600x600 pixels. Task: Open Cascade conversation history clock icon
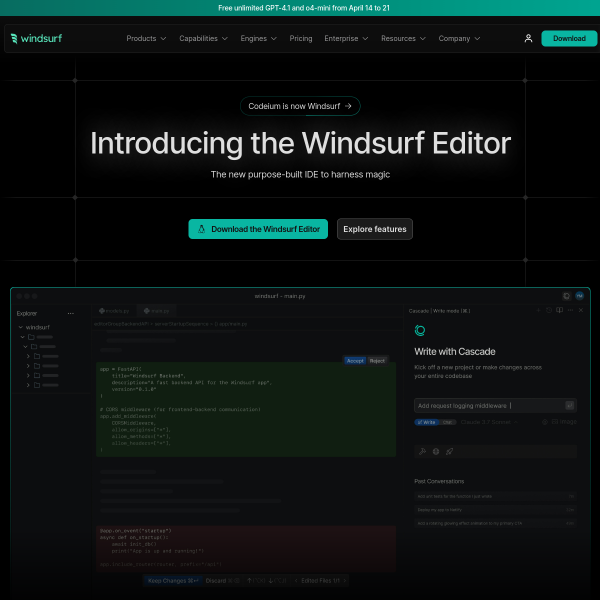click(x=549, y=310)
